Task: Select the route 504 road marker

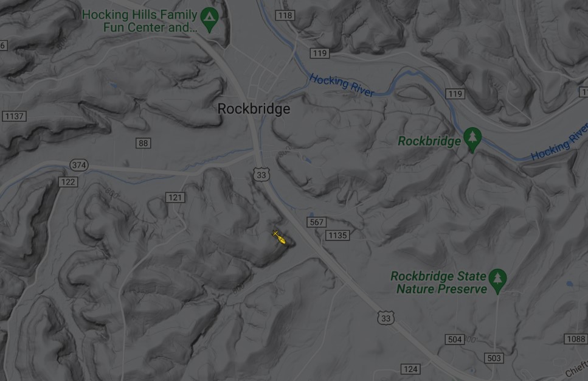Action: click(x=454, y=340)
